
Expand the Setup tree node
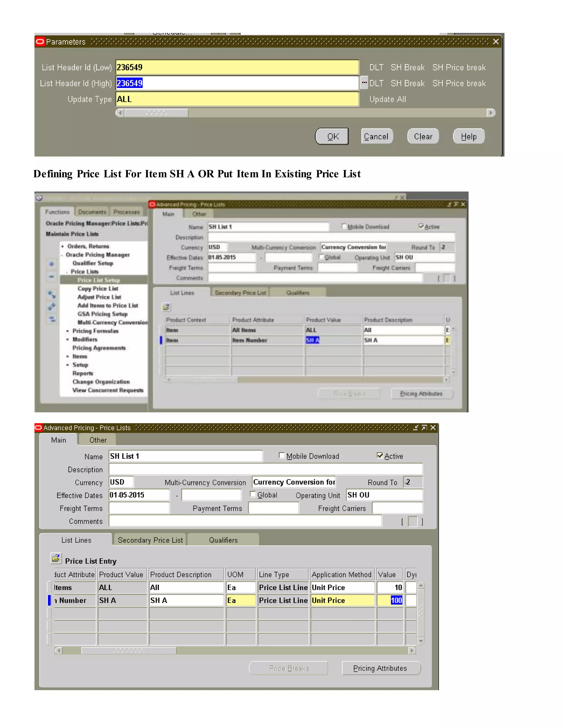point(68,365)
